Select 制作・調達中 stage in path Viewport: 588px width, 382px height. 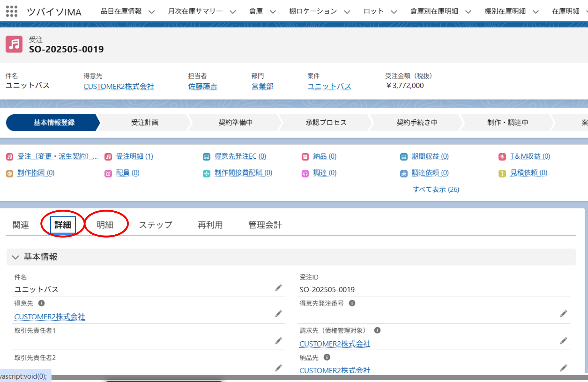pyautogui.click(x=508, y=122)
